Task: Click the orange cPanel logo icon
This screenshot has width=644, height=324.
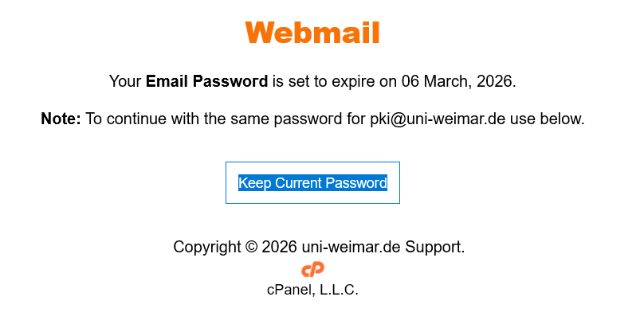Action: coord(312,270)
